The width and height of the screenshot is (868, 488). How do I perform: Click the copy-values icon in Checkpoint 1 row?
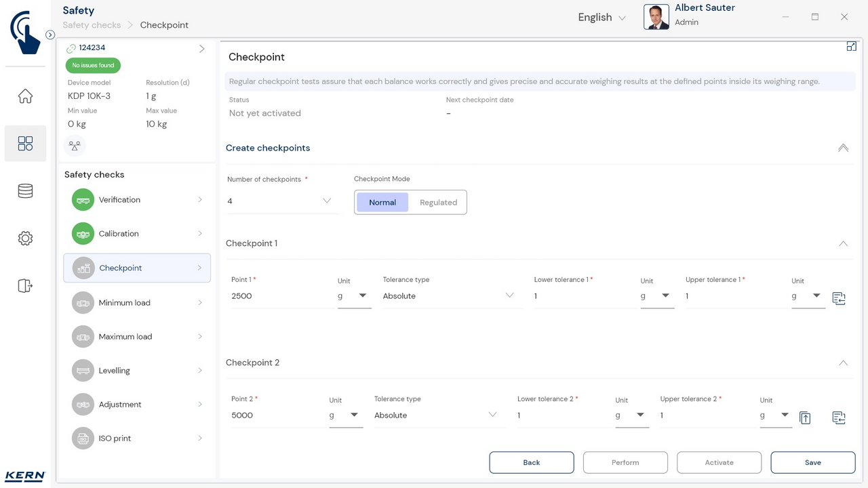click(838, 298)
